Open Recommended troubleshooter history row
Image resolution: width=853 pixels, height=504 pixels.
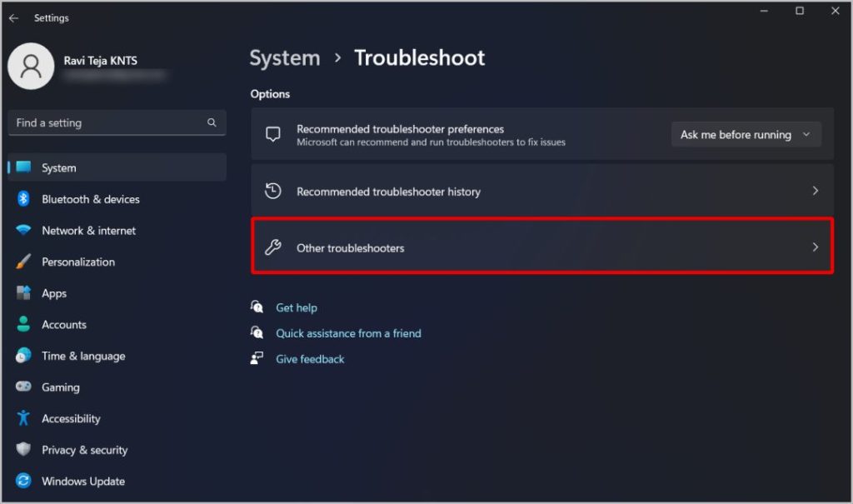(x=541, y=191)
